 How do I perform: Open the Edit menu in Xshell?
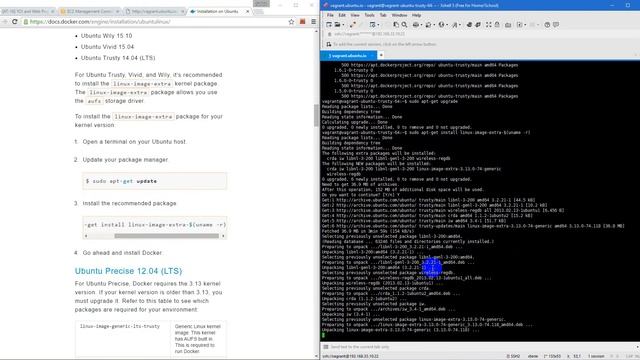pos(342,15)
